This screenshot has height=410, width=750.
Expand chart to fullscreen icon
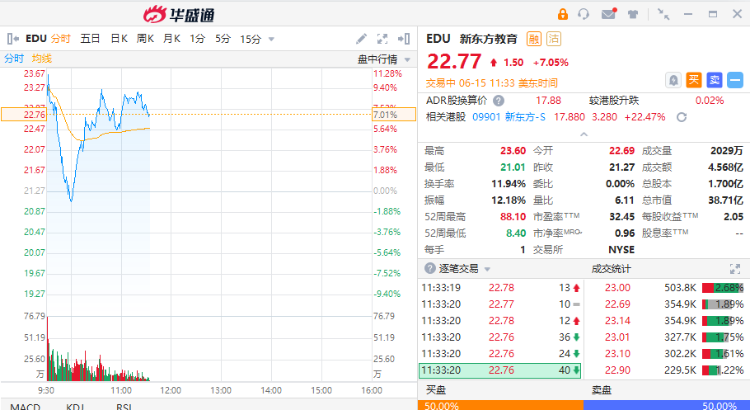382,39
